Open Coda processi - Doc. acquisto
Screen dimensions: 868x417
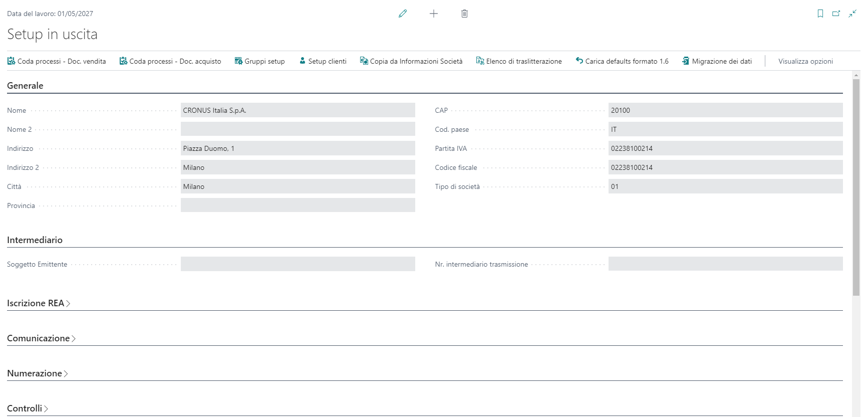click(x=170, y=61)
